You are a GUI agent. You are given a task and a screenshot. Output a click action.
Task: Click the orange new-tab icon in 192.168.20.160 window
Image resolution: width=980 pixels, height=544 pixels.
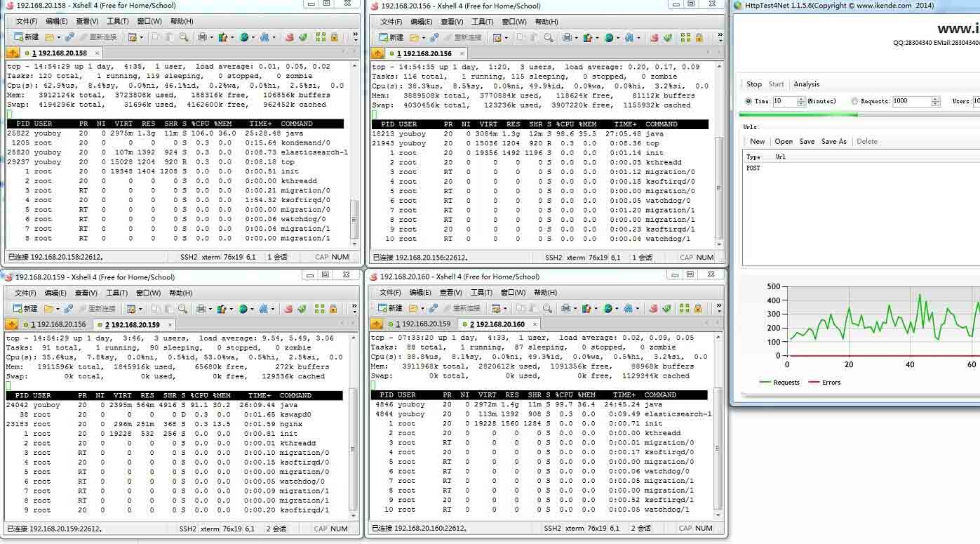(x=377, y=324)
